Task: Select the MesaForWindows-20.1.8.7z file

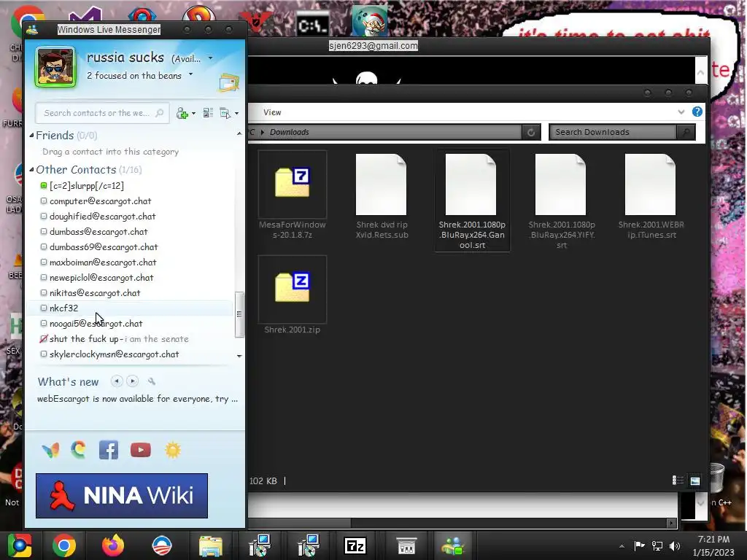Action: [293, 195]
